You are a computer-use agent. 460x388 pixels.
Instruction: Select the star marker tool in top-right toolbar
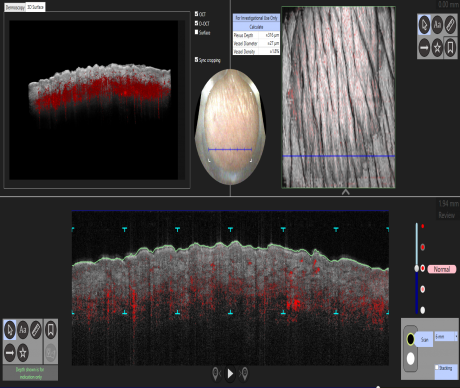pos(437,48)
